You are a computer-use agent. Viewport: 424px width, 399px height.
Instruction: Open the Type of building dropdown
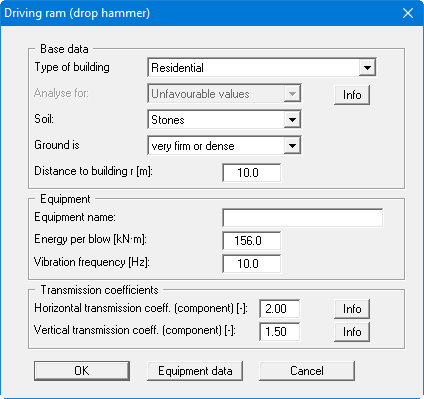click(x=367, y=68)
